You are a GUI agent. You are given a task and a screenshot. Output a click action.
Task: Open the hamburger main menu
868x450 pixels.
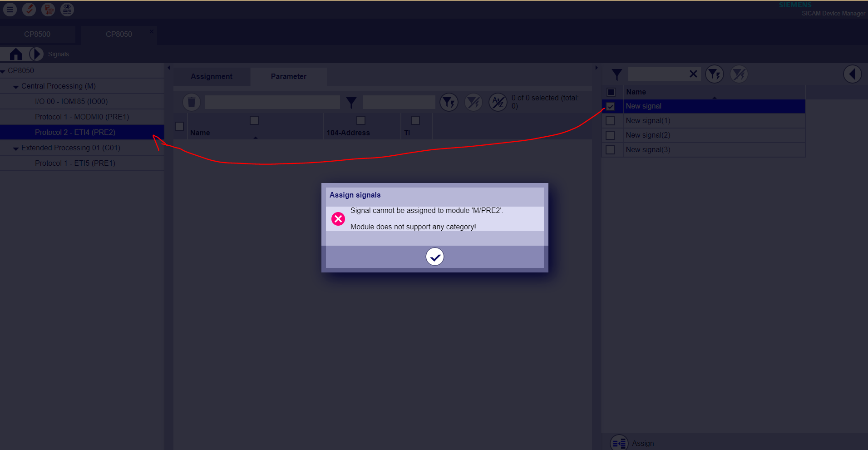click(x=10, y=10)
